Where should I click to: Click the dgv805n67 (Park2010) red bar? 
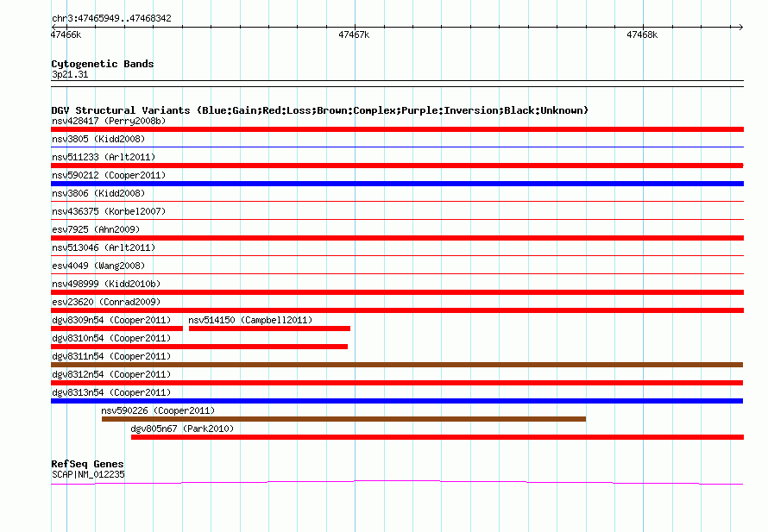click(x=438, y=437)
